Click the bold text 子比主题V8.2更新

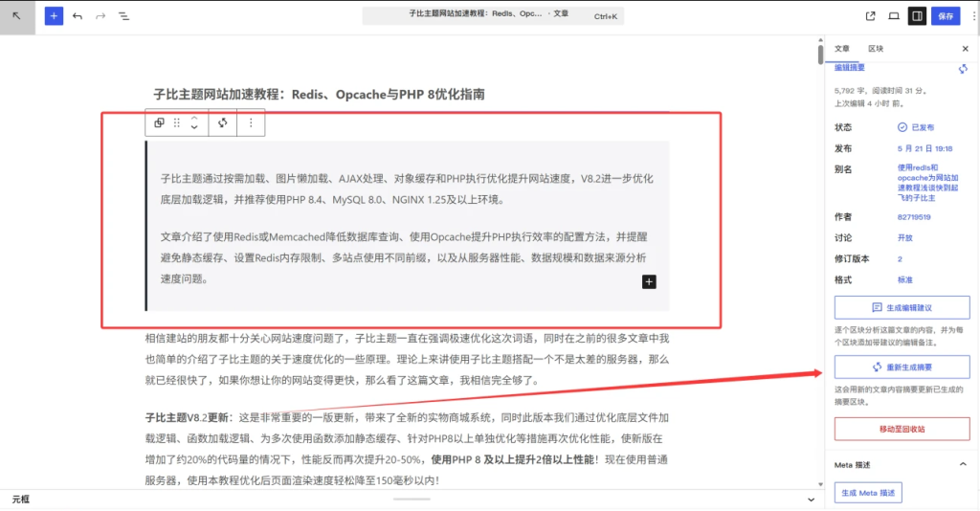pyautogui.click(x=189, y=417)
